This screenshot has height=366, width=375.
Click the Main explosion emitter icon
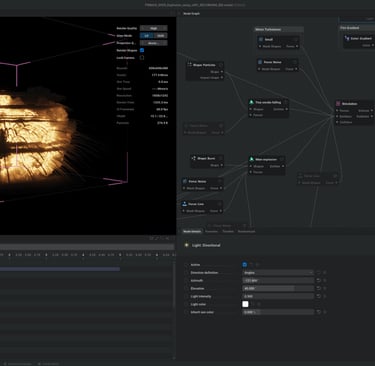coord(251,159)
